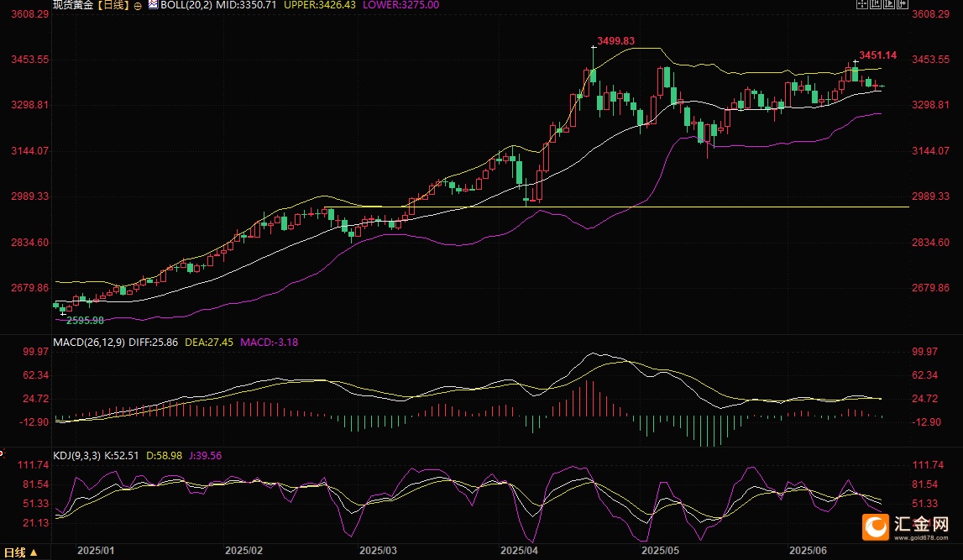Image resolution: width=963 pixels, height=560 pixels.
Task: Click the DEA:27.45 reading
Action: [x=209, y=342]
